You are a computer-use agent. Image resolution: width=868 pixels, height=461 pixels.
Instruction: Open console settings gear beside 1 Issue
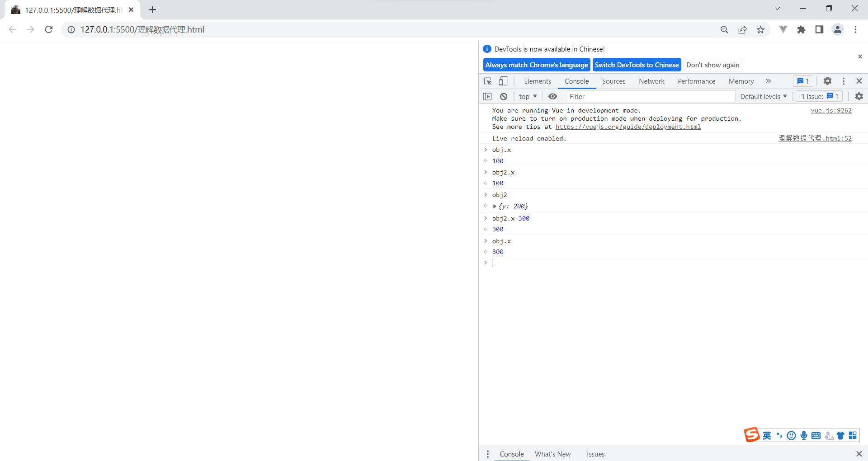[x=859, y=96]
